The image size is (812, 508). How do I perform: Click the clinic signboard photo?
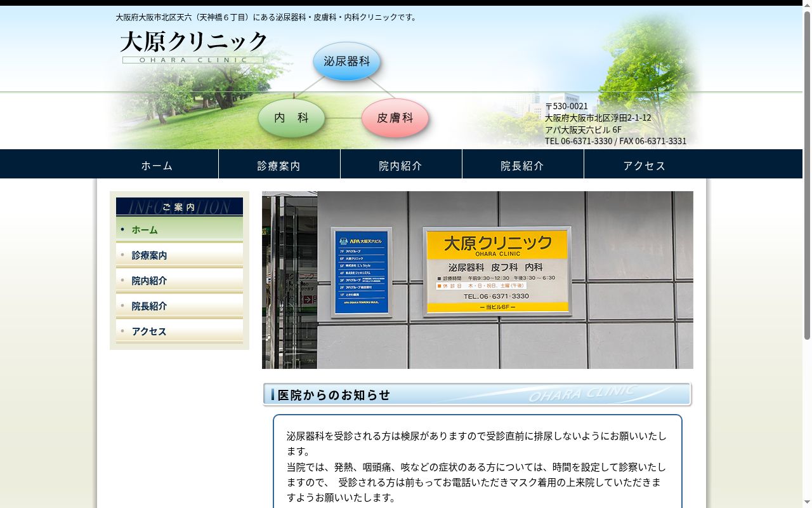coord(478,280)
